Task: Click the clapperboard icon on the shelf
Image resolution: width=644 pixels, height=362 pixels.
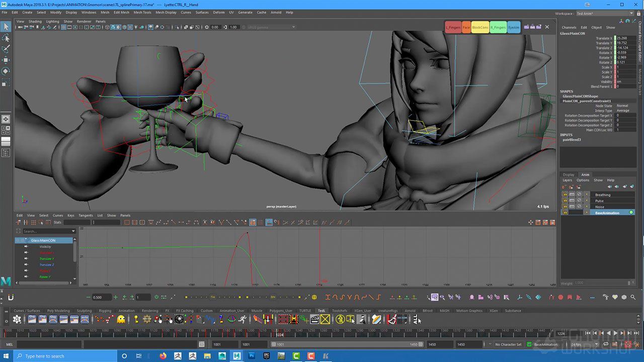Action: (315, 319)
